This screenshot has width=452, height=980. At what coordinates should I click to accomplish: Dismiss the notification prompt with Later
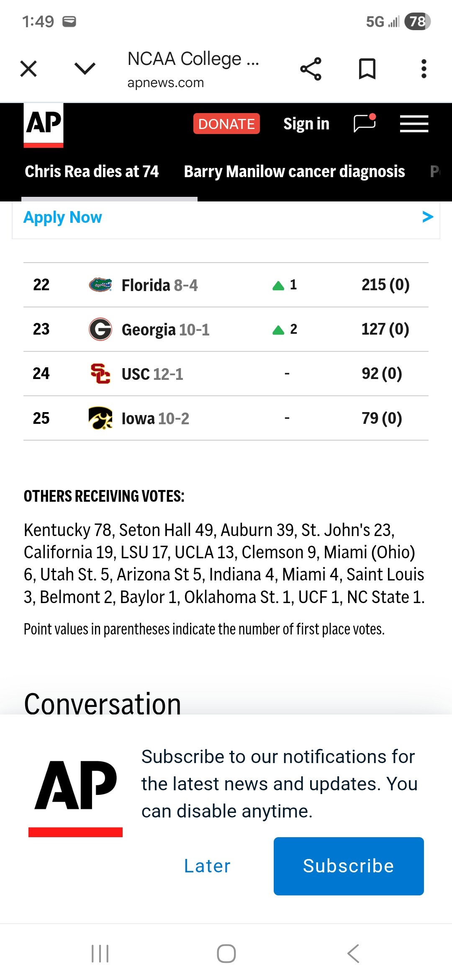pos(208,866)
